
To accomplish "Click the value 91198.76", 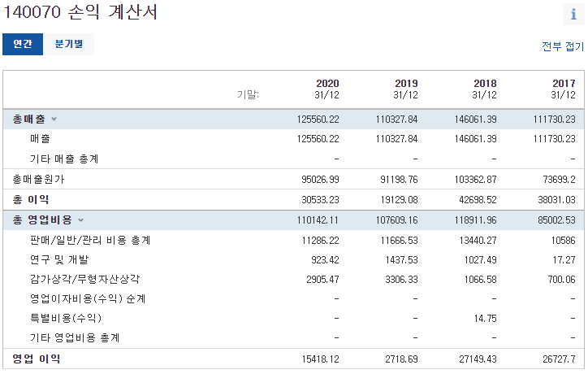I will pyautogui.click(x=399, y=180).
